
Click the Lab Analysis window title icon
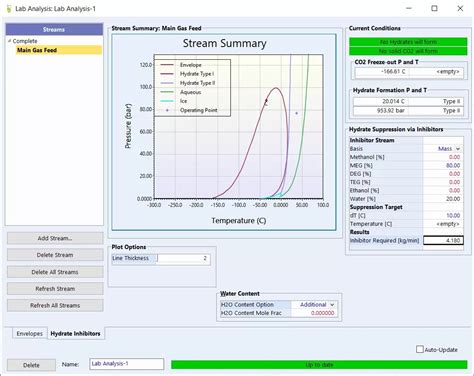[x=9, y=9]
